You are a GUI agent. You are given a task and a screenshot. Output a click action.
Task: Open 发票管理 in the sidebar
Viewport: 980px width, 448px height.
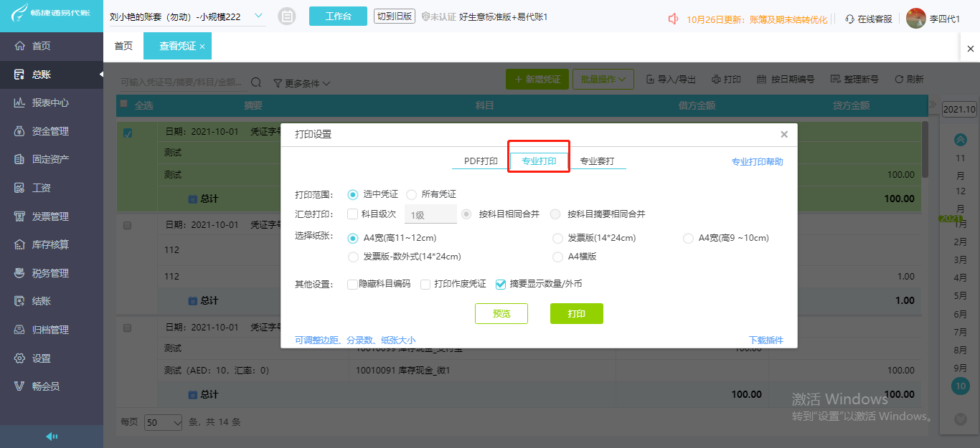[52, 216]
